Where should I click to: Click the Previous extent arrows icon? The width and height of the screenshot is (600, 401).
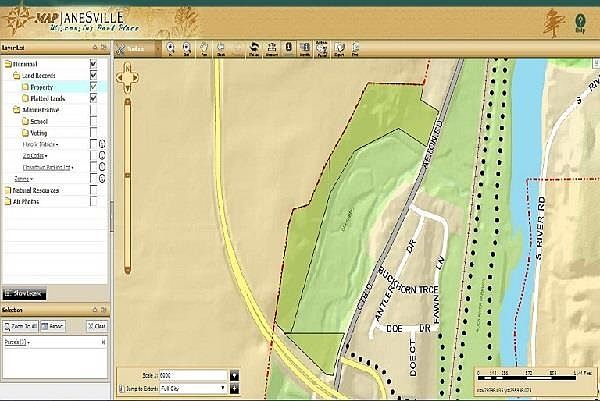(254, 49)
